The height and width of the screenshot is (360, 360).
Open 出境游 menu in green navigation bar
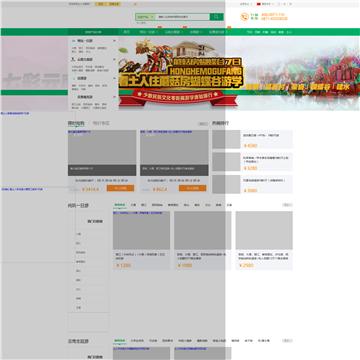195,32
